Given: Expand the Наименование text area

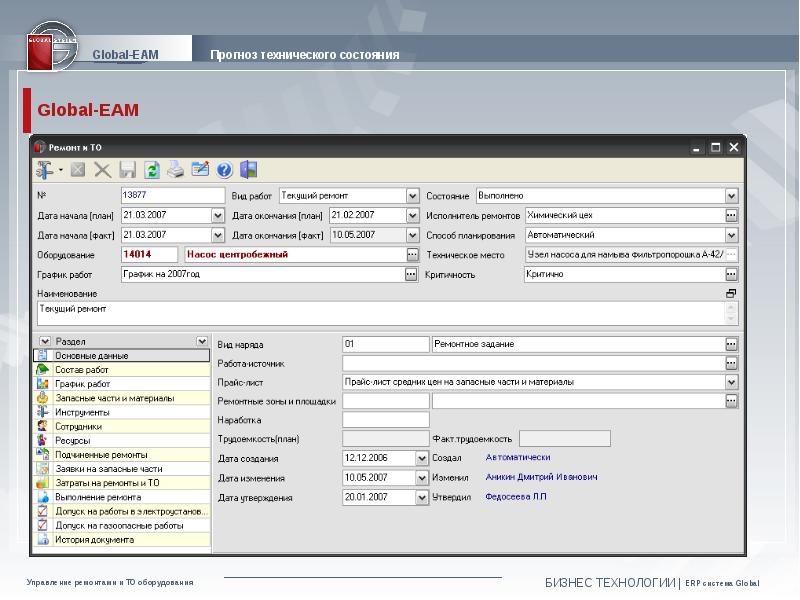Looking at the screenshot, I should click(731, 294).
